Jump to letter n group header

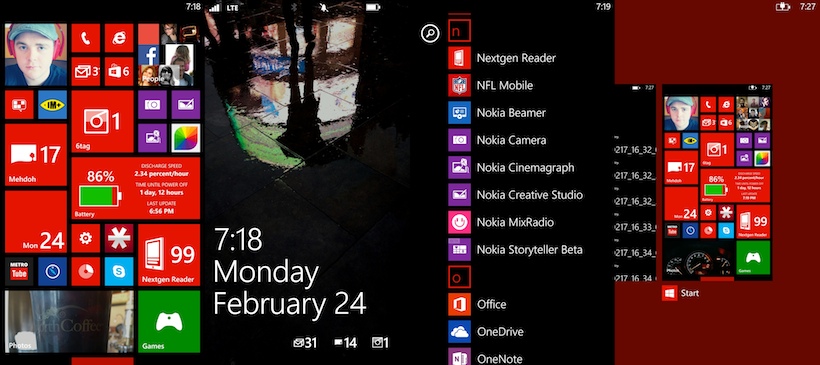(x=459, y=31)
